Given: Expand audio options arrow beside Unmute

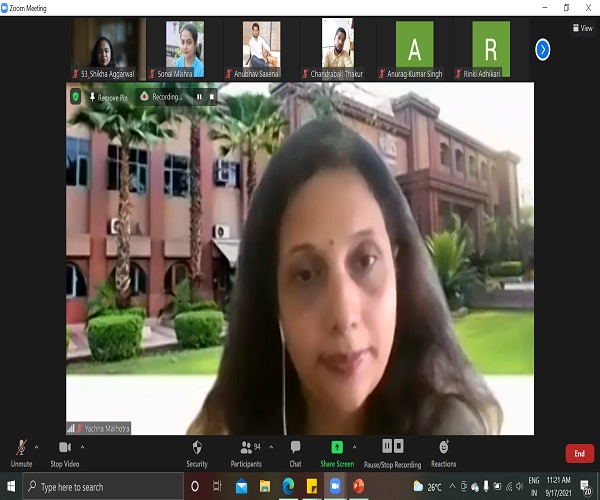Looking at the screenshot, I should click(36, 447).
